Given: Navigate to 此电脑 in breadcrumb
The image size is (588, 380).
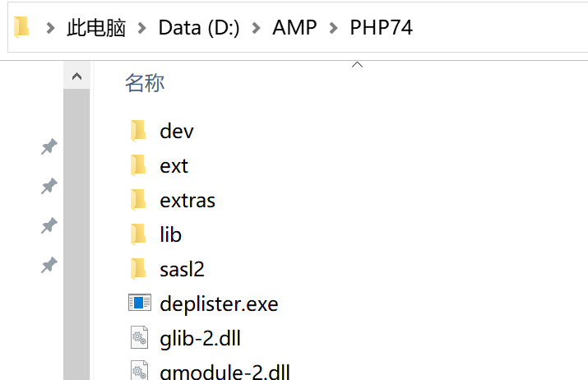Looking at the screenshot, I should click(x=96, y=28).
